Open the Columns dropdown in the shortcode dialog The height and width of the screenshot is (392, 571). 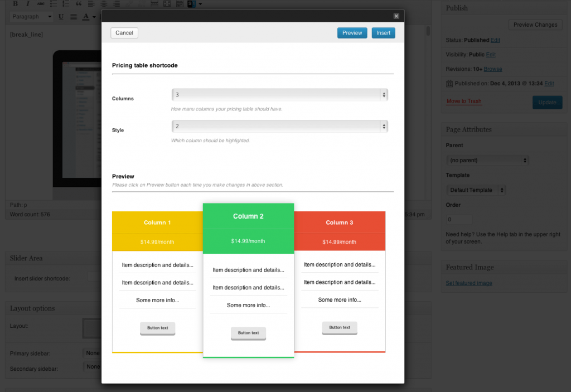(x=279, y=94)
